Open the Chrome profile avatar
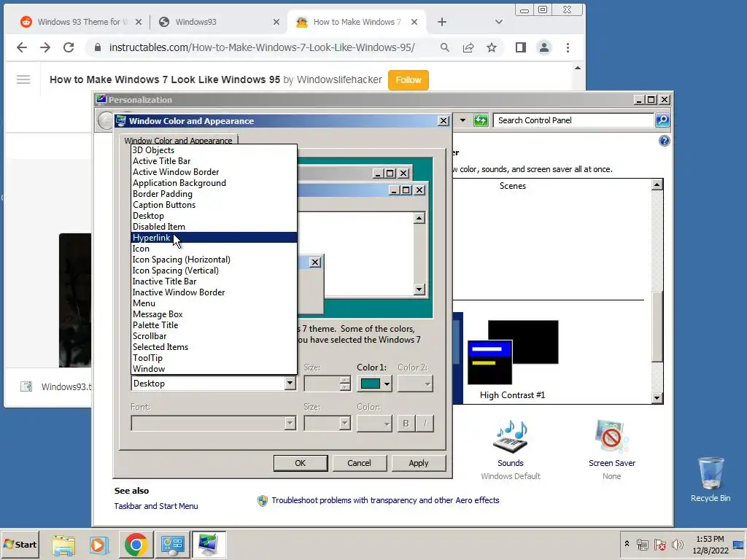Image resolution: width=747 pixels, height=560 pixels. tap(544, 47)
